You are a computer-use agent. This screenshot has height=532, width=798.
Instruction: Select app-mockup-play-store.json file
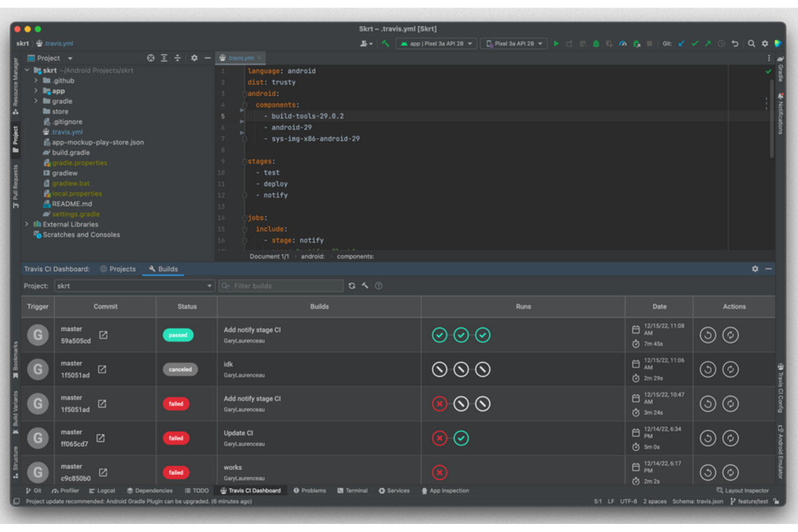pos(98,143)
